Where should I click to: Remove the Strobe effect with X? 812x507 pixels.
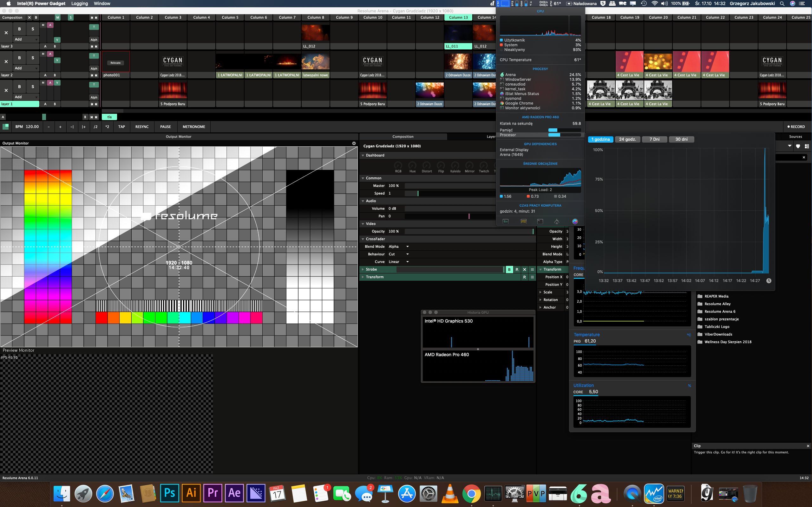(524, 270)
